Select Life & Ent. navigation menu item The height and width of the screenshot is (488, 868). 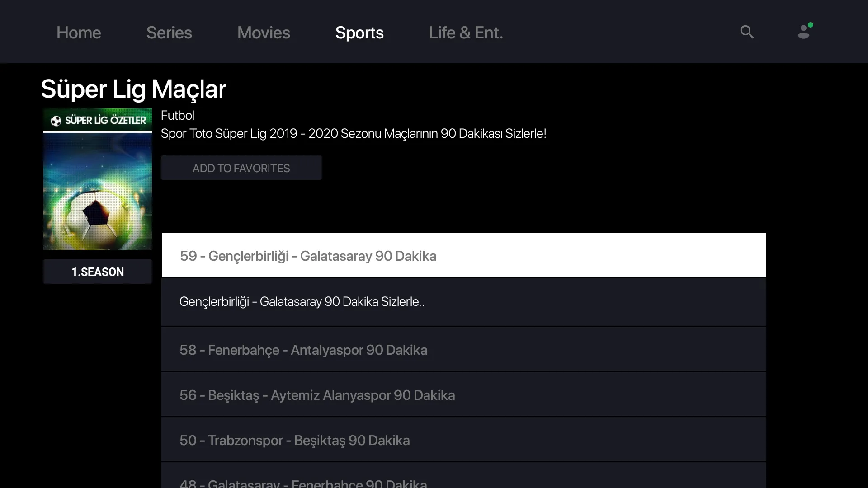pos(466,32)
